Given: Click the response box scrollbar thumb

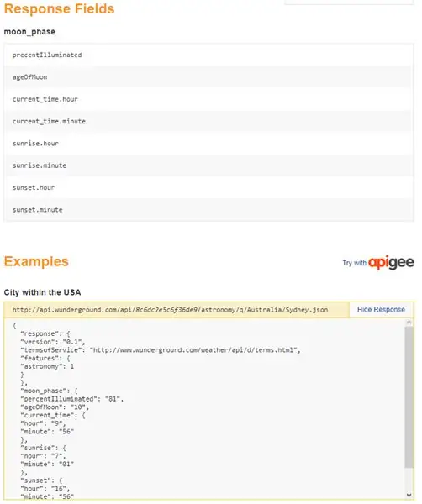Looking at the screenshot, I should 409,397.
